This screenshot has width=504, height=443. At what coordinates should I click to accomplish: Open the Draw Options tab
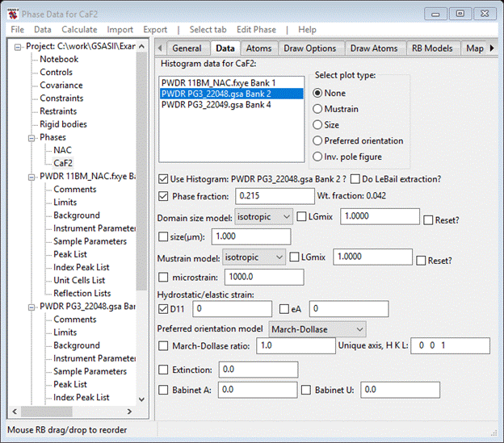tap(310, 48)
